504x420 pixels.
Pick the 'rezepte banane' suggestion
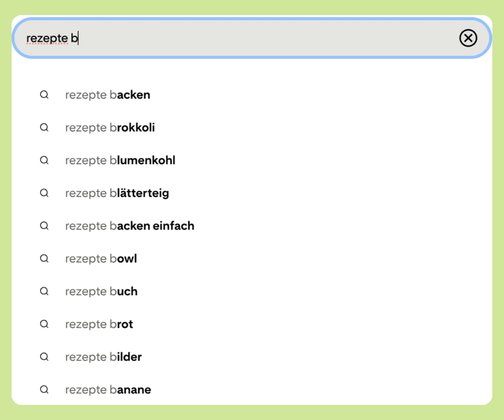coord(108,390)
